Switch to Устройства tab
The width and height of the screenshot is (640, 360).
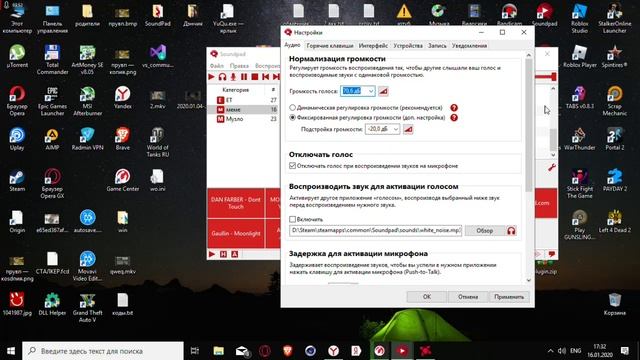click(408, 46)
